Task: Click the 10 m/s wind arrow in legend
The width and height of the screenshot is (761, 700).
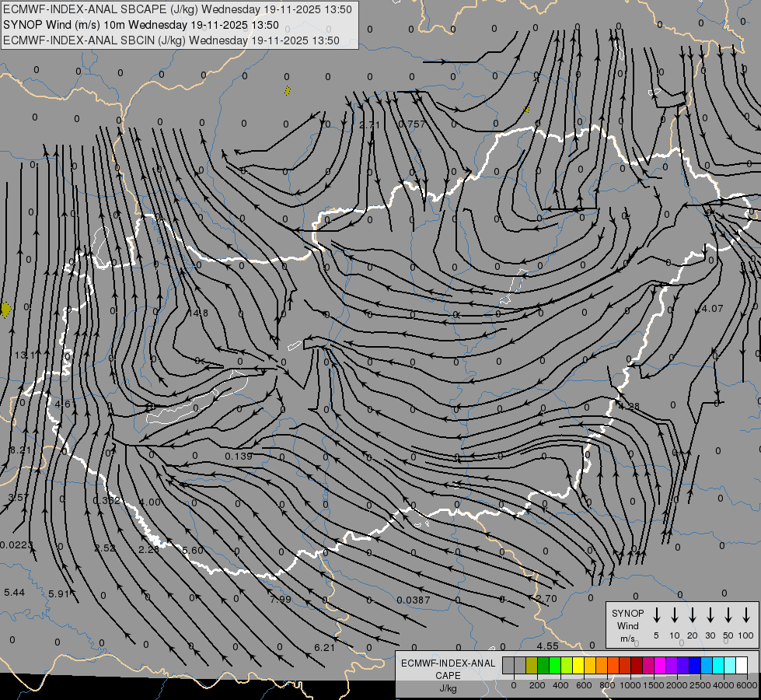Action: pyautogui.click(x=675, y=614)
